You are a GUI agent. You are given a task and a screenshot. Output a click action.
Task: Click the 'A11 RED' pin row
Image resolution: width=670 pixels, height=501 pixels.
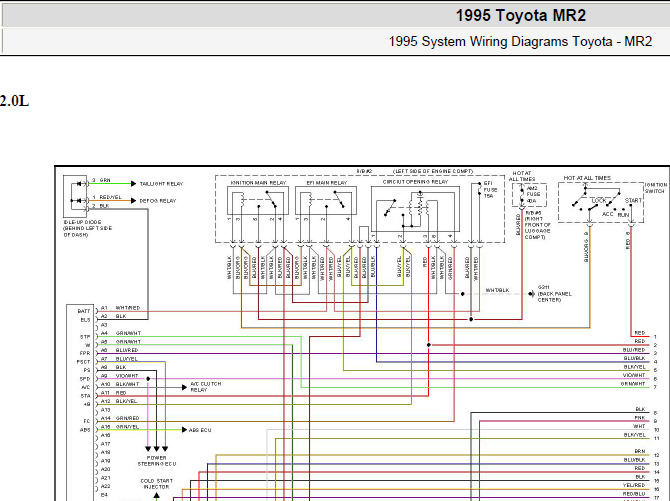[x=113, y=392]
